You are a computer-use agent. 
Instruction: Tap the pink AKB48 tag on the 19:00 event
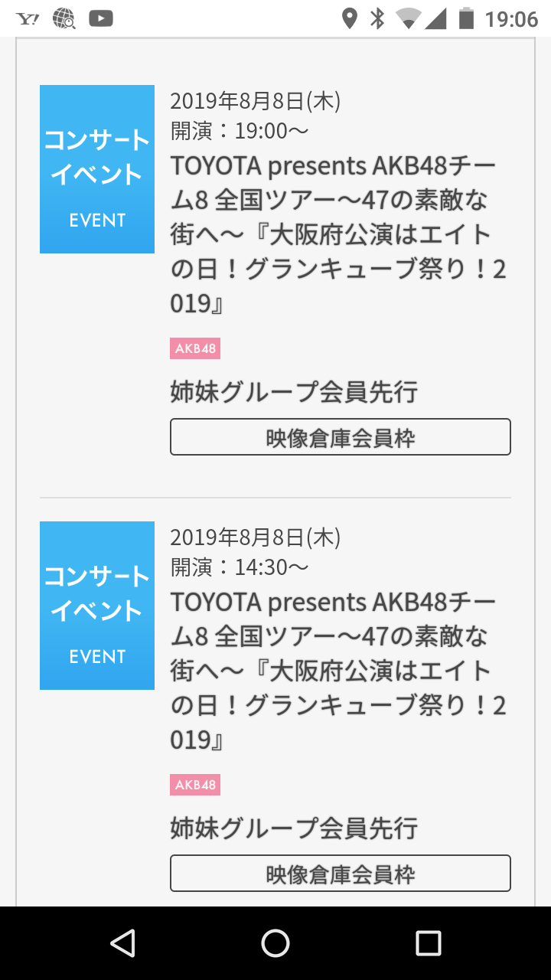coord(195,349)
